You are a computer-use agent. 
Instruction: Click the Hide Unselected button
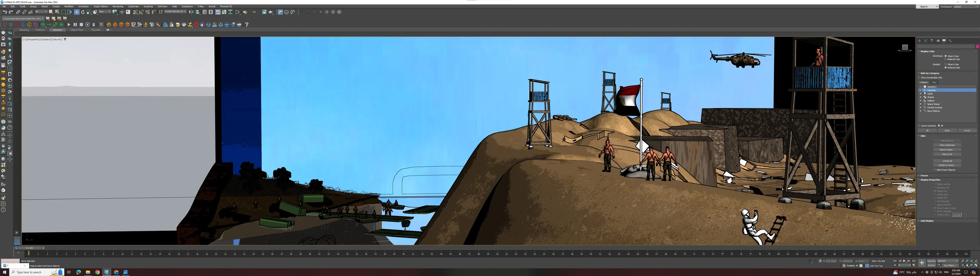click(947, 145)
